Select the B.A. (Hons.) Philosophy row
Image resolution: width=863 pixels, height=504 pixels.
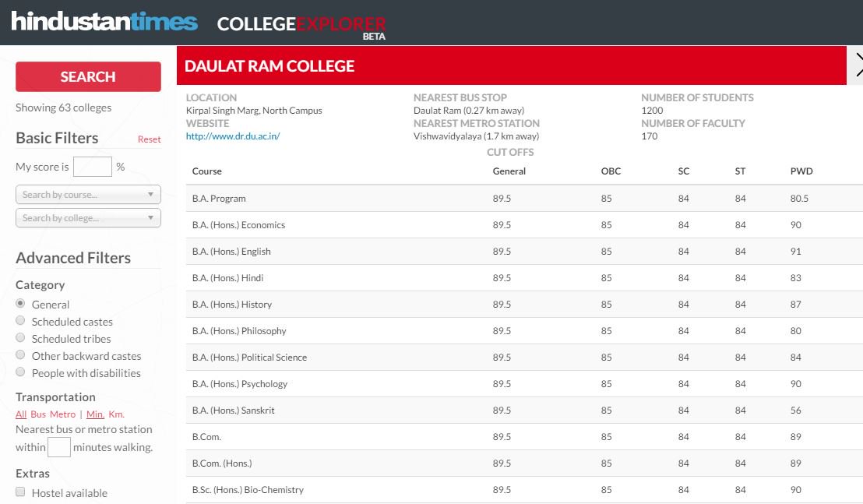[x=524, y=331]
